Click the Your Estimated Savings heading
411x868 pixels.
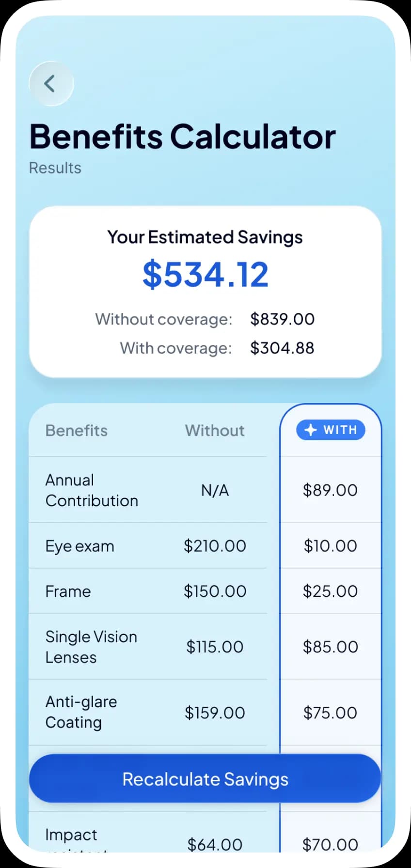205,237
